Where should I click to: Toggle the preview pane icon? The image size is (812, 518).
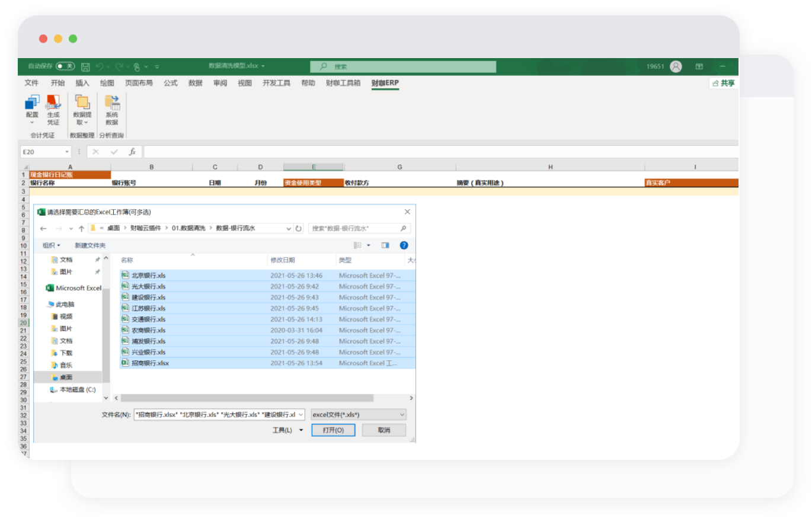click(385, 245)
